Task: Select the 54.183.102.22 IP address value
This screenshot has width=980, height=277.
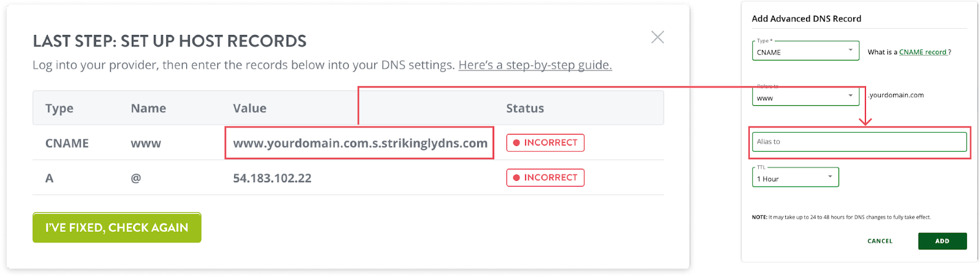Action: tap(272, 178)
